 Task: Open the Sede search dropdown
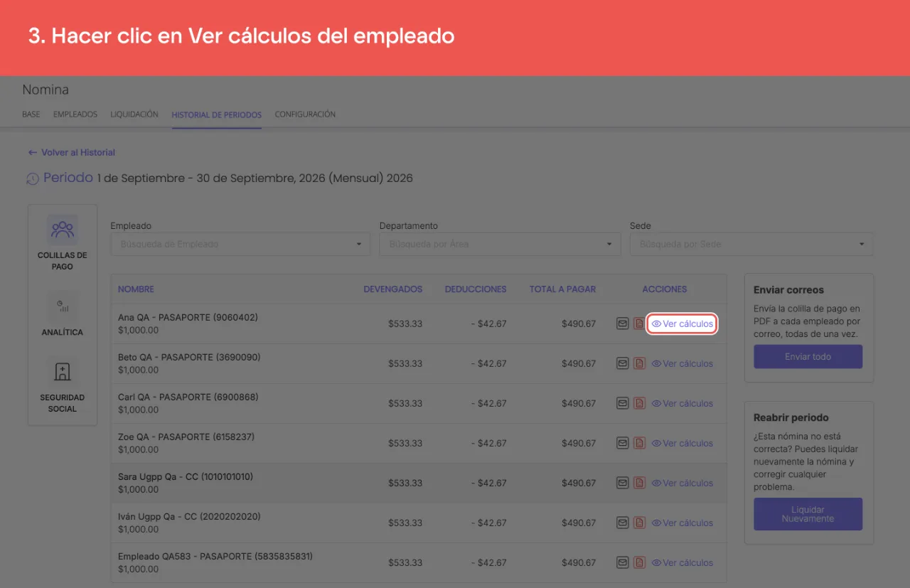tap(751, 244)
